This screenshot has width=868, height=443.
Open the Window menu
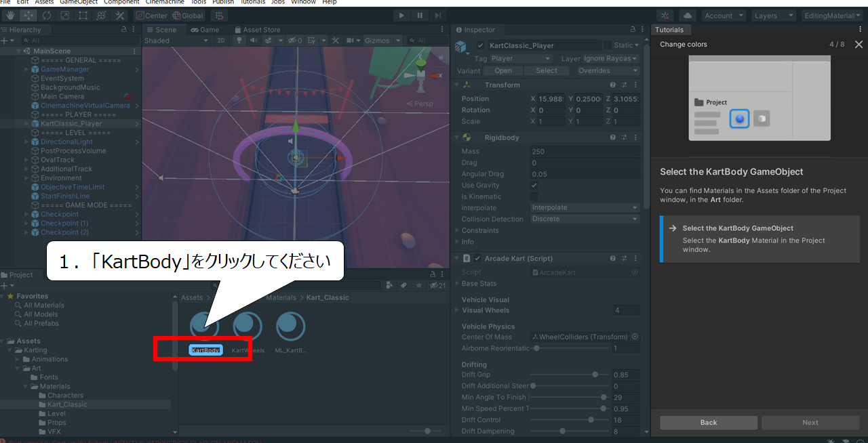click(x=303, y=2)
